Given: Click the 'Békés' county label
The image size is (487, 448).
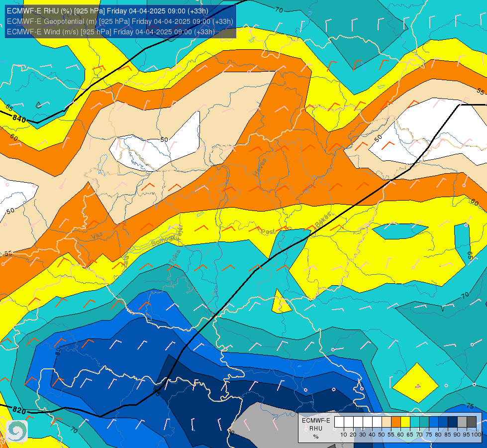Looking at the screenshot, I should click(x=323, y=220).
